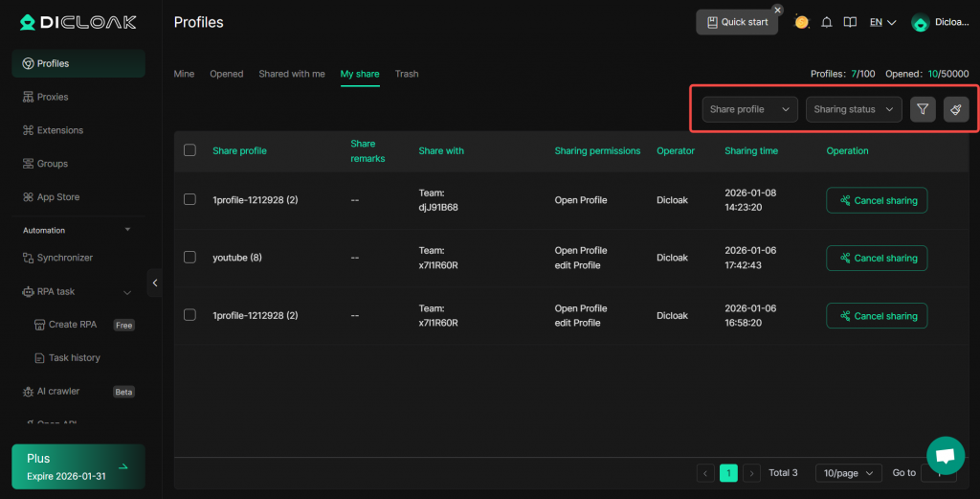Image resolution: width=980 pixels, height=499 pixels.
Task: Switch to the Shared with me tab
Action: coord(292,74)
